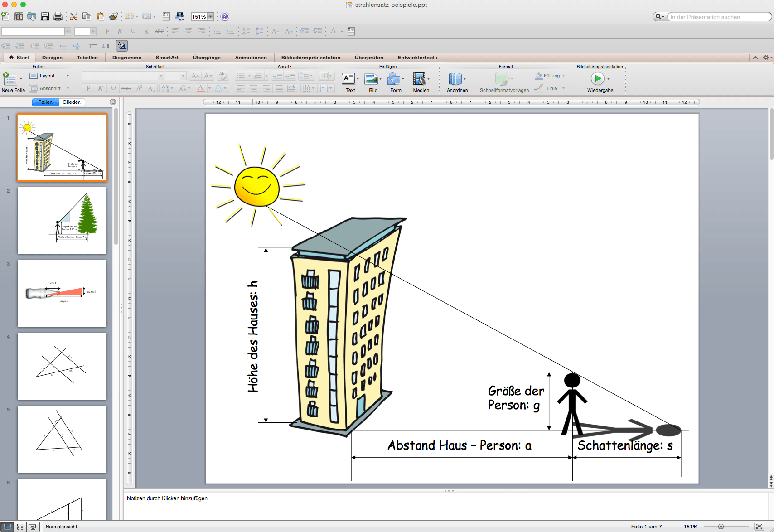Open the Übergänge ribbon tab
Image resolution: width=774 pixels, height=532 pixels.
pos(207,58)
